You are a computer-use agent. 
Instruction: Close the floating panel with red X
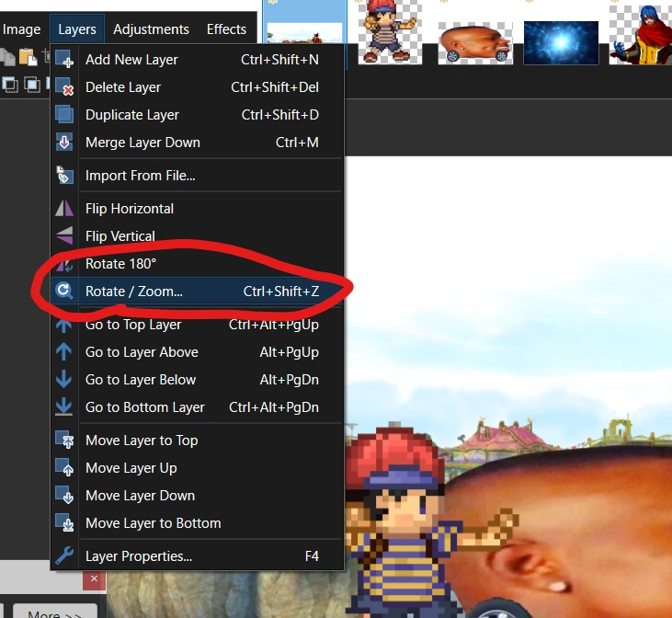pos(95,579)
